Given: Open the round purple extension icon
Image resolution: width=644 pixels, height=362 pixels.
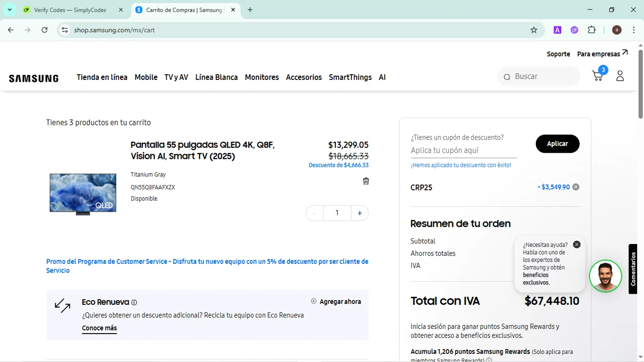Looking at the screenshot, I should point(574,30).
